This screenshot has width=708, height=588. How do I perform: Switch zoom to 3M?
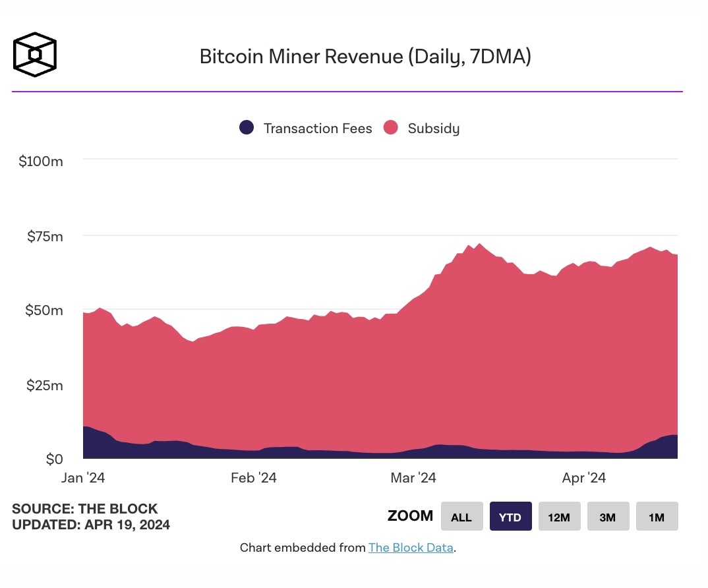point(608,516)
